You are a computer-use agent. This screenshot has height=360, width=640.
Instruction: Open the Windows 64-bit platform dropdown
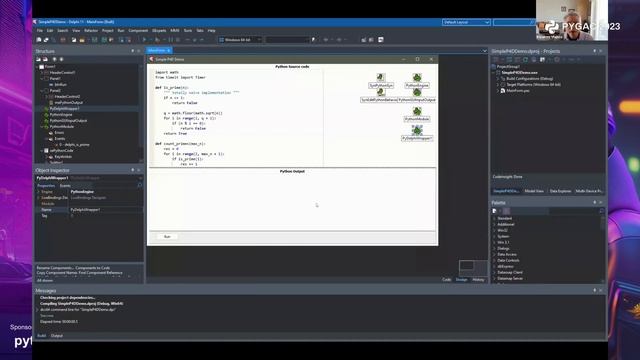[240, 40]
